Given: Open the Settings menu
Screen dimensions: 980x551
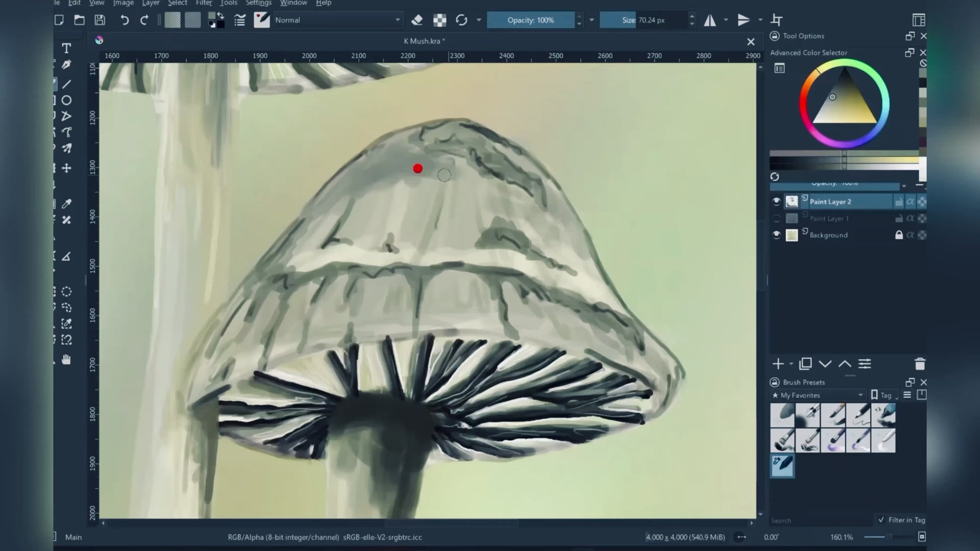Looking at the screenshot, I should coord(258,3).
